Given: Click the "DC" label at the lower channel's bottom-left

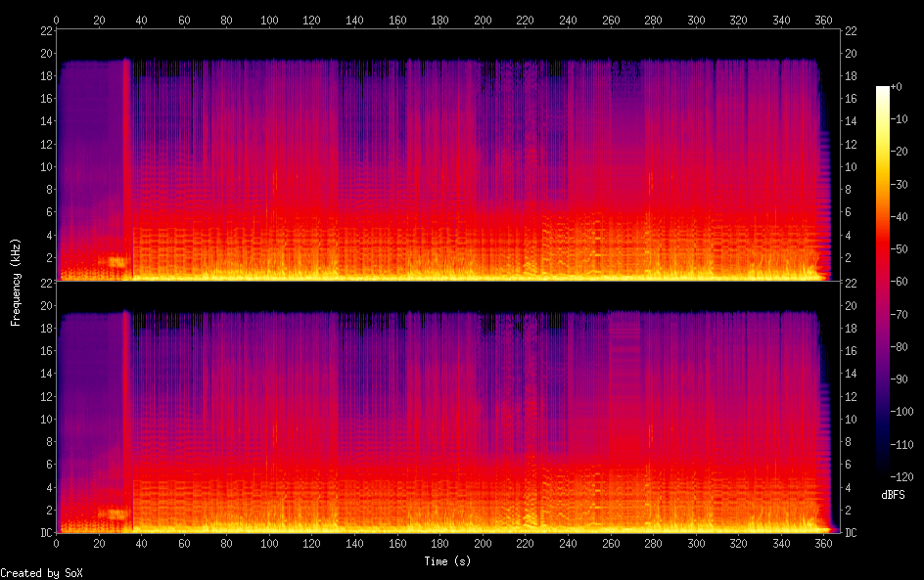Looking at the screenshot, I should tap(45, 533).
